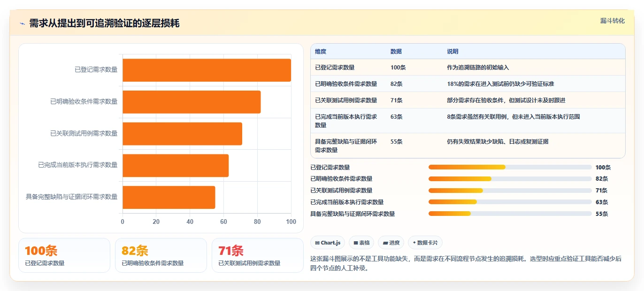This screenshot has width=644, height=291.
Task: Select the 数据卡片 chip
Action: (x=425, y=243)
